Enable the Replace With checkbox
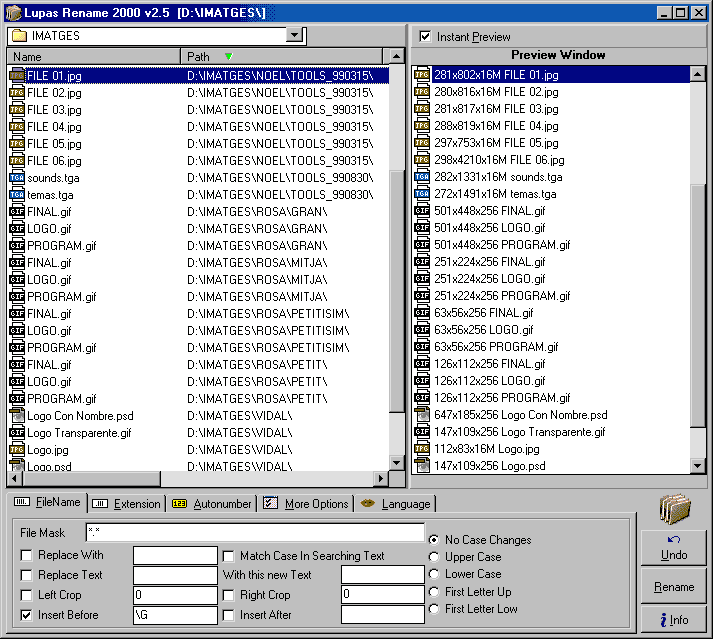The height and width of the screenshot is (639, 713). (26, 555)
